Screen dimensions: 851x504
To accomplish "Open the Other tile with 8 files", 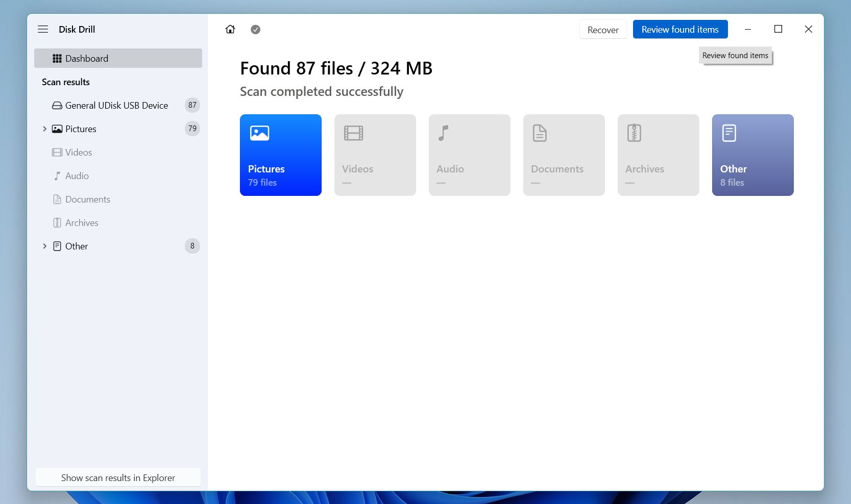I will click(x=752, y=155).
